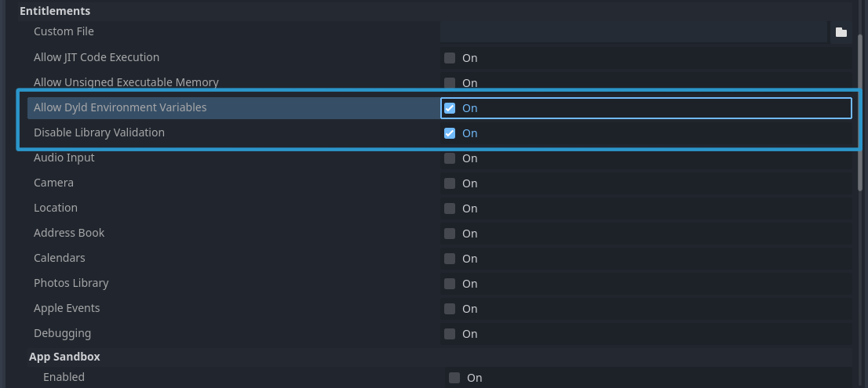Image resolution: width=868 pixels, height=388 pixels.
Task: Enable Address Book access checkbox
Action: [450, 234]
